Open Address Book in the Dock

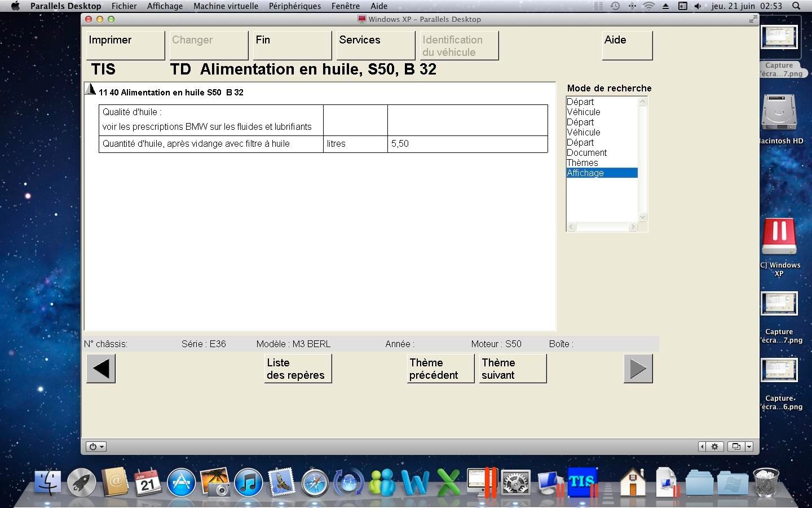pos(115,483)
